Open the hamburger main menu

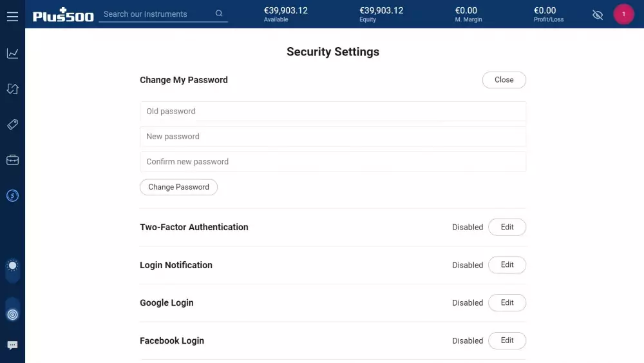tap(12, 17)
